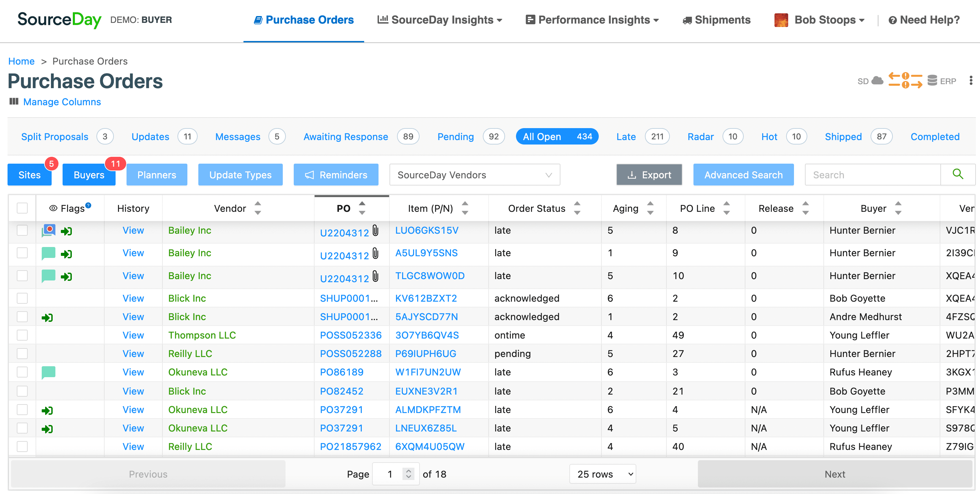Screen dimensions: 980x494
Task: Open the SourceDay Vendors dropdown
Action: coord(474,175)
